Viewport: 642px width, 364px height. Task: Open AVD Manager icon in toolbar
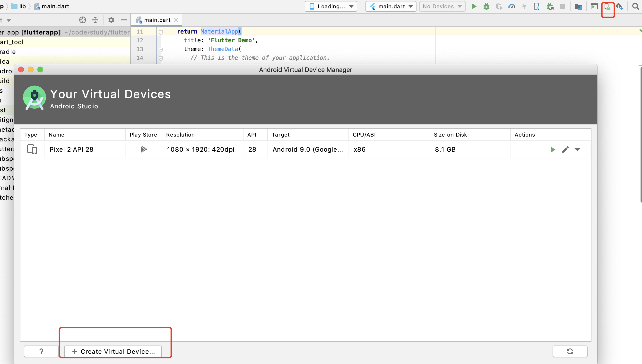607,7
